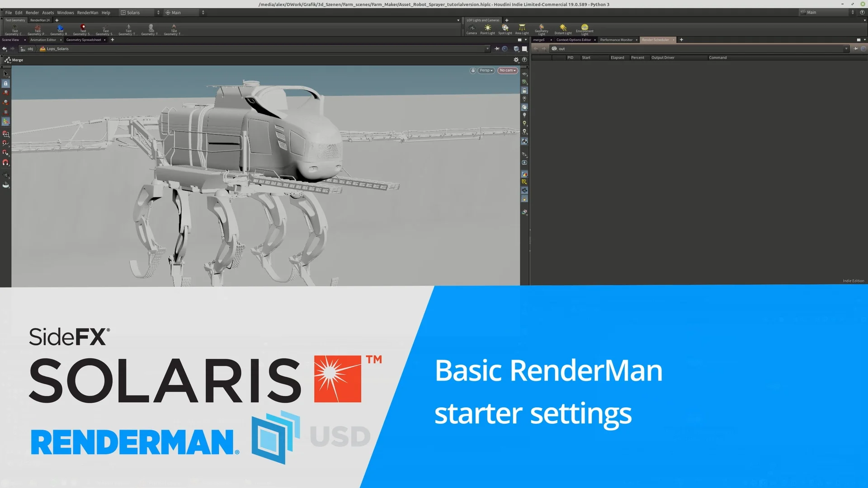Enable grid snapping magnet icon
The image size is (868, 488).
tap(6, 134)
